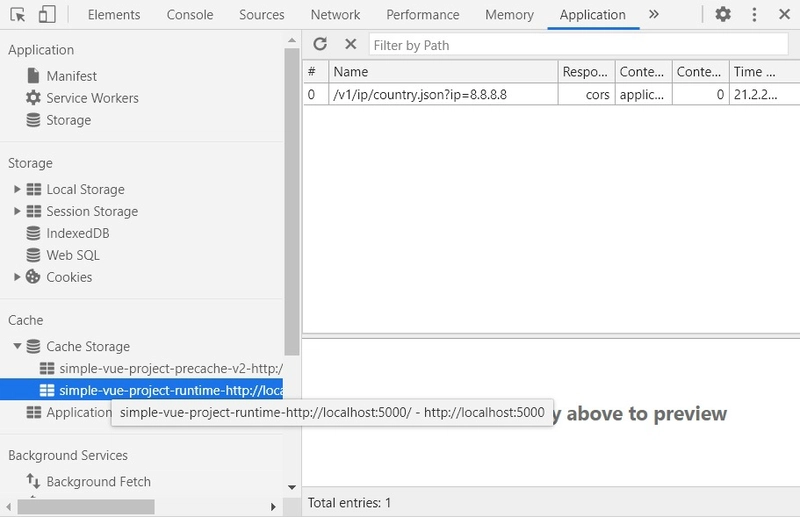
Task: Expand the Cookies tree node
Action: [17, 277]
